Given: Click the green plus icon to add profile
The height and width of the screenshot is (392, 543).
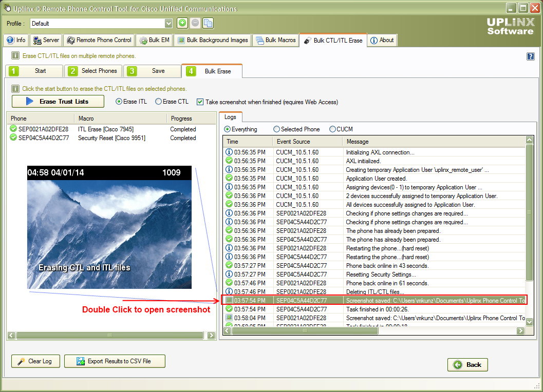Looking at the screenshot, I should pyautogui.click(x=182, y=23).
